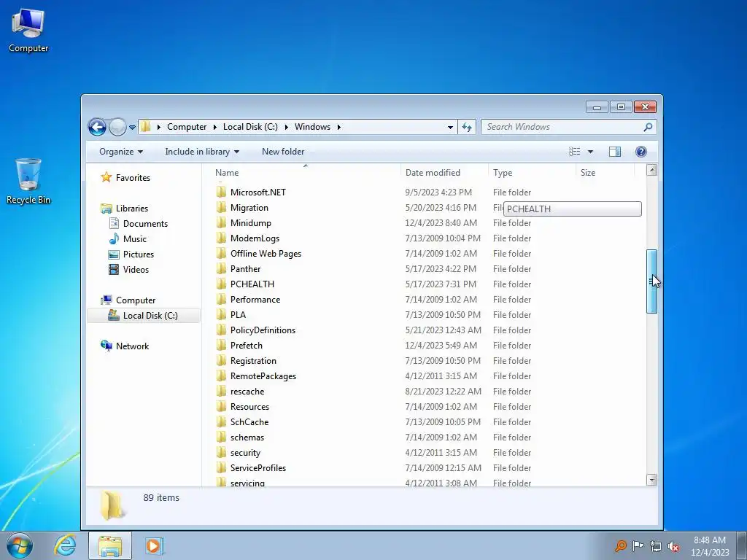Select the Panther folder icon
Image resolution: width=747 pixels, height=560 pixels.
coord(221,268)
